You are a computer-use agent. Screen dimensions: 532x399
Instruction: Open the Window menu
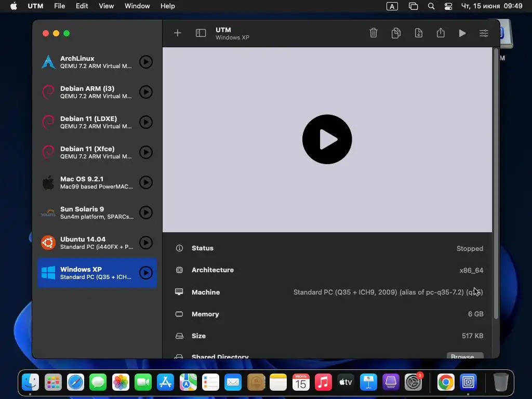(x=137, y=6)
